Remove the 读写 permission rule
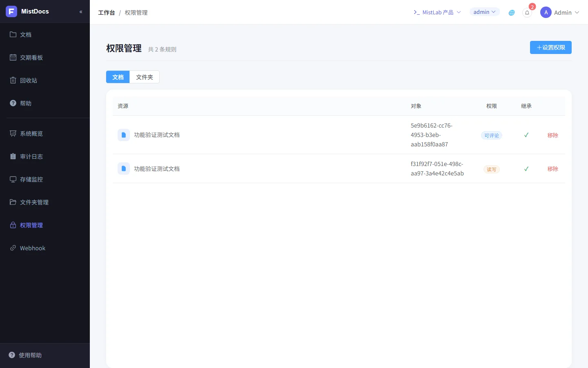 pyautogui.click(x=553, y=168)
